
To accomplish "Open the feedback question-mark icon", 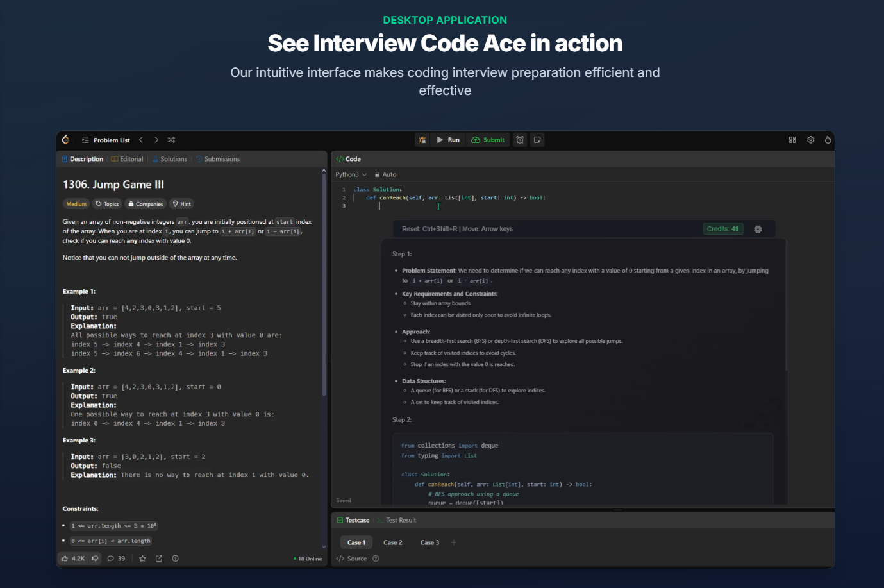I will click(176, 559).
